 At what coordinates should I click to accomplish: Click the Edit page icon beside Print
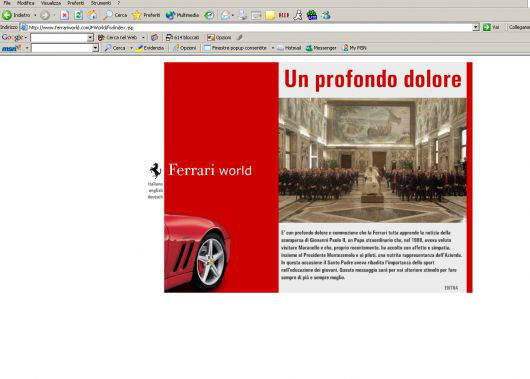[x=256, y=15]
